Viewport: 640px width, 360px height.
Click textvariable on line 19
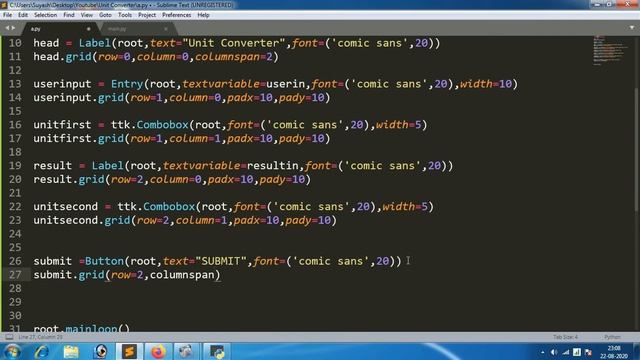(201, 166)
